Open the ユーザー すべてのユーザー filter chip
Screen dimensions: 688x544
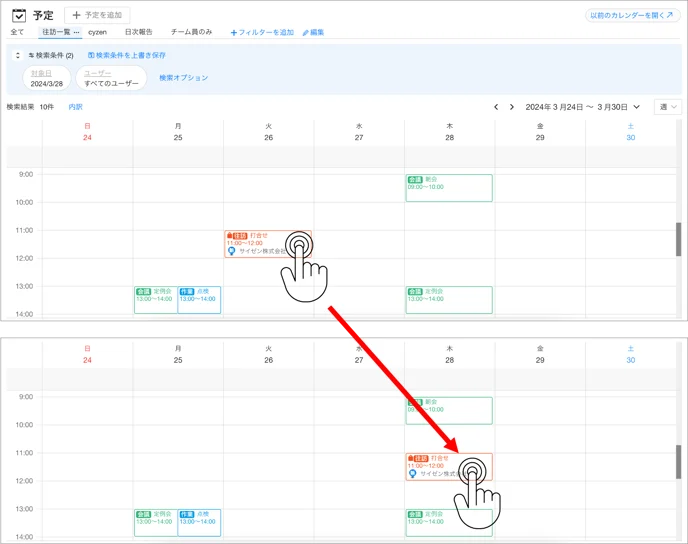click(x=111, y=78)
